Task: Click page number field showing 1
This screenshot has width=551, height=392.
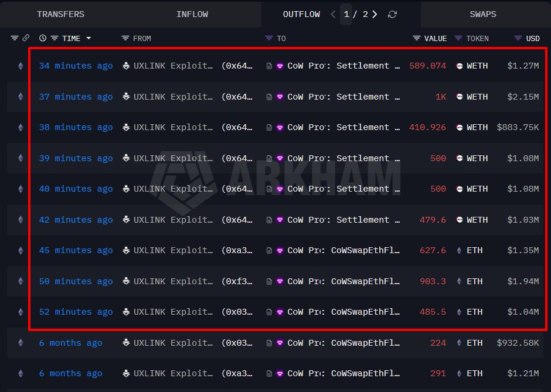Action: click(346, 15)
